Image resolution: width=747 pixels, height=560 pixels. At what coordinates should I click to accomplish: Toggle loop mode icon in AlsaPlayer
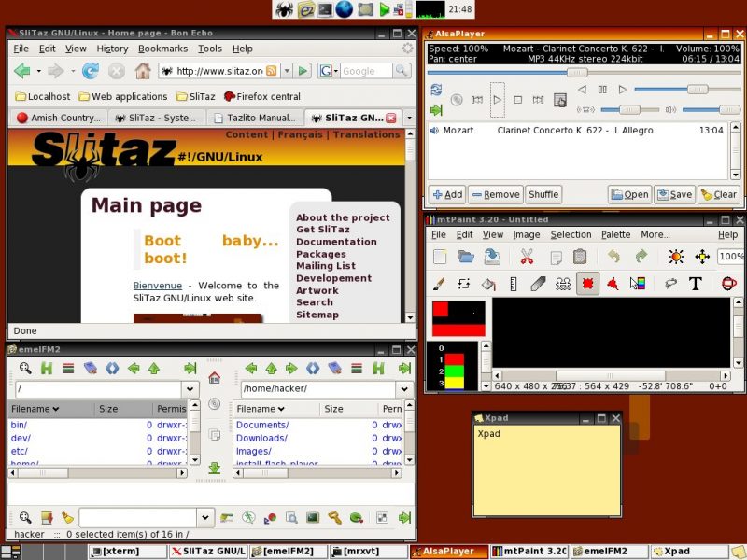[x=436, y=90]
